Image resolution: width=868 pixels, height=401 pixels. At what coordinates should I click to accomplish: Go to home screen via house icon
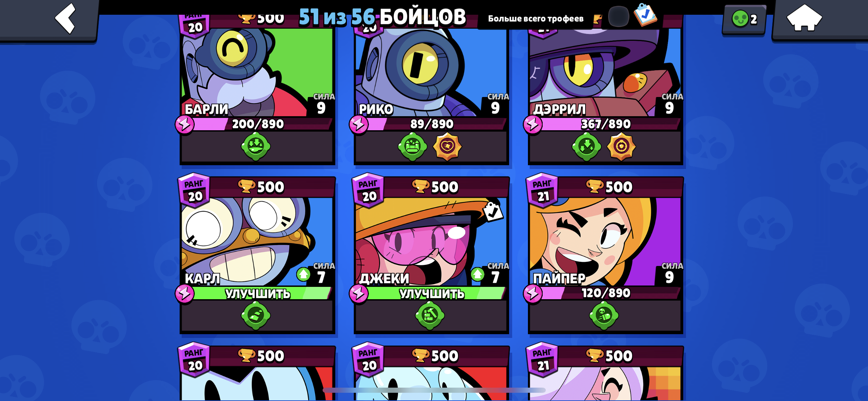[804, 18]
